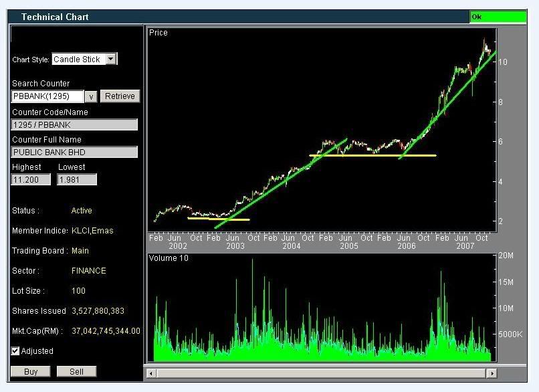
Task: Click the Highest value 11.200 box
Action: coord(31,179)
